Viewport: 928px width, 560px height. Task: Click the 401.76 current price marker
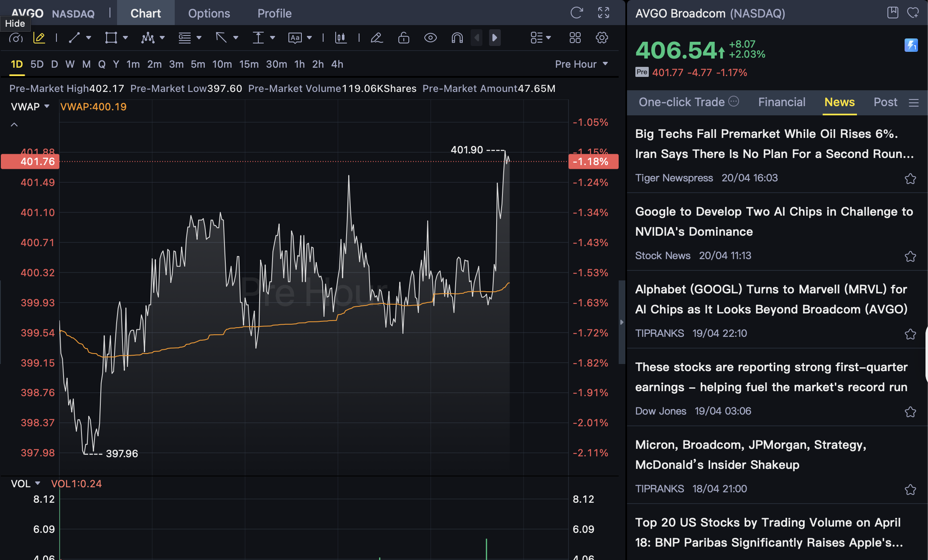[30, 162]
